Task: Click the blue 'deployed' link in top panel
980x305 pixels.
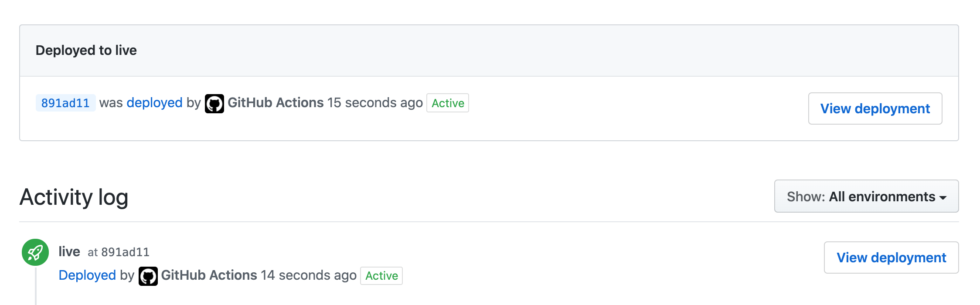Action: [154, 103]
